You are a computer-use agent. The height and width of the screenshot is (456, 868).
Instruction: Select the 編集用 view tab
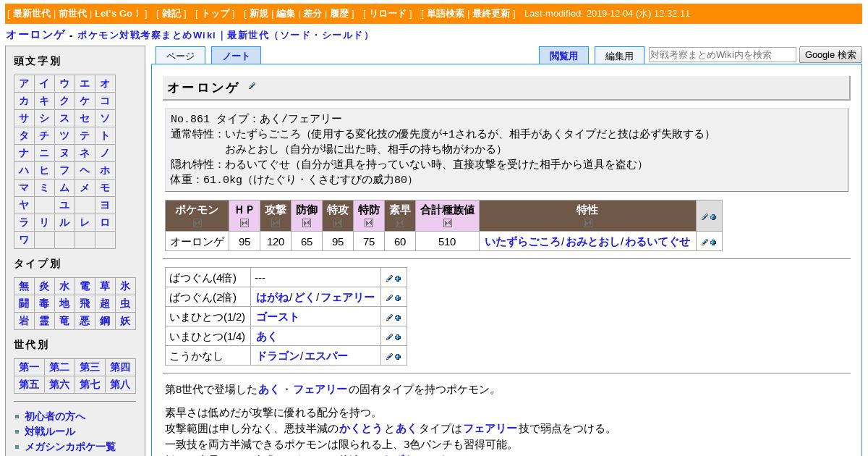click(x=619, y=56)
